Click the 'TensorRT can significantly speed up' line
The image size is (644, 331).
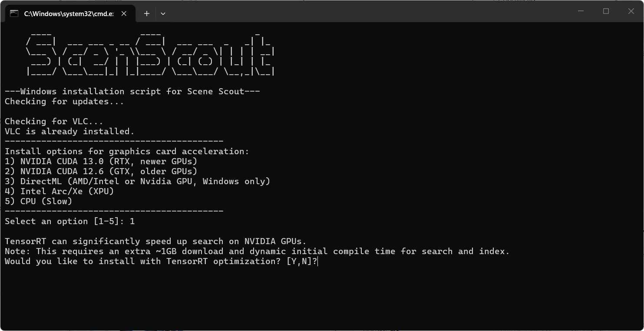[156, 241]
